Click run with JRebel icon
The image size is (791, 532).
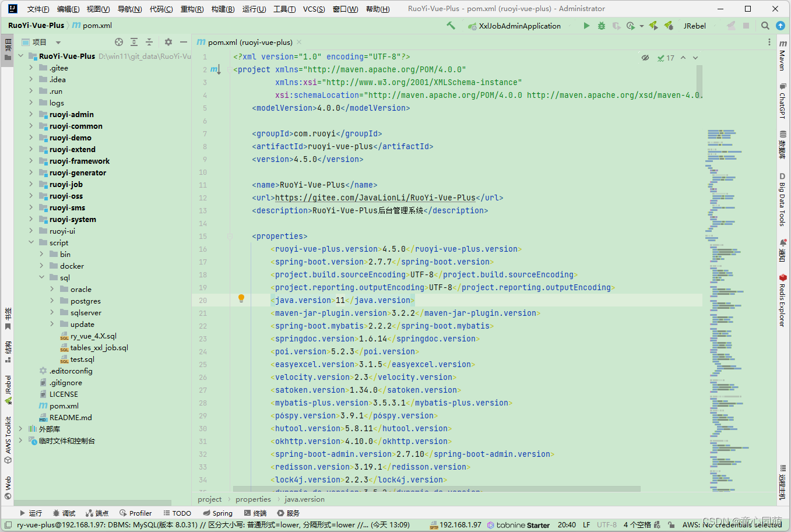(x=653, y=26)
